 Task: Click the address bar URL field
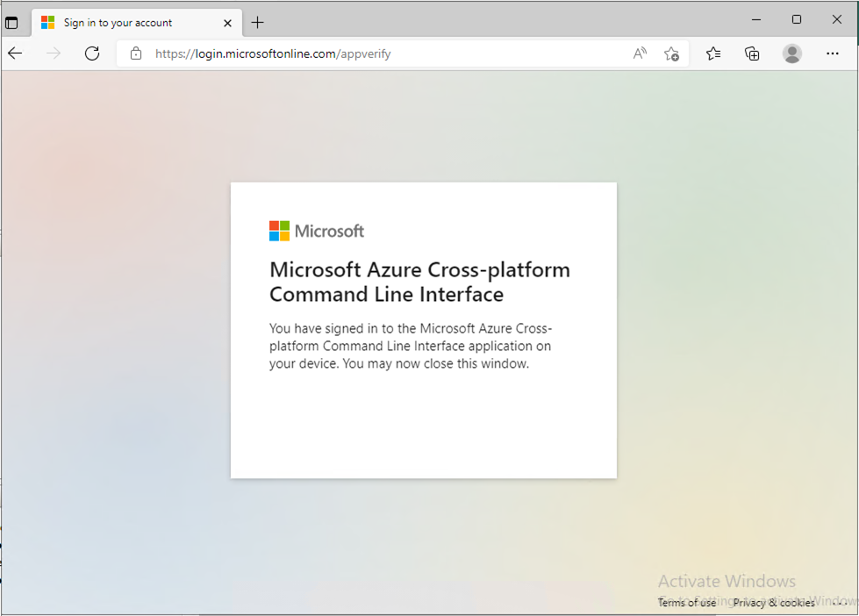[x=369, y=54]
